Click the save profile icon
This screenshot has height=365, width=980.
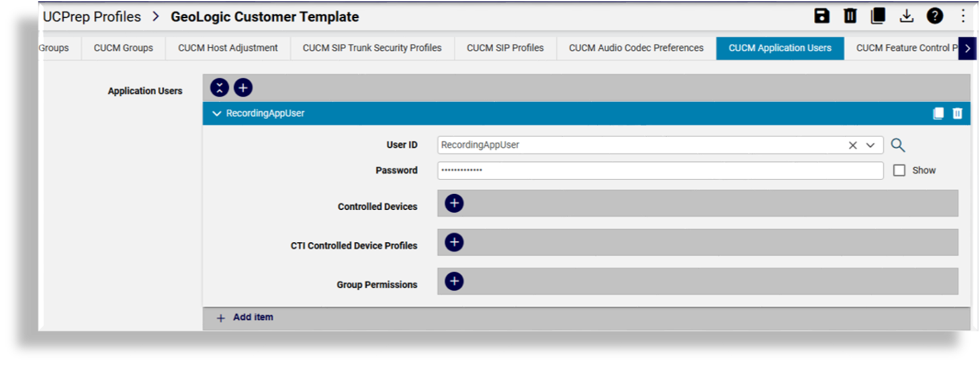[x=821, y=16]
